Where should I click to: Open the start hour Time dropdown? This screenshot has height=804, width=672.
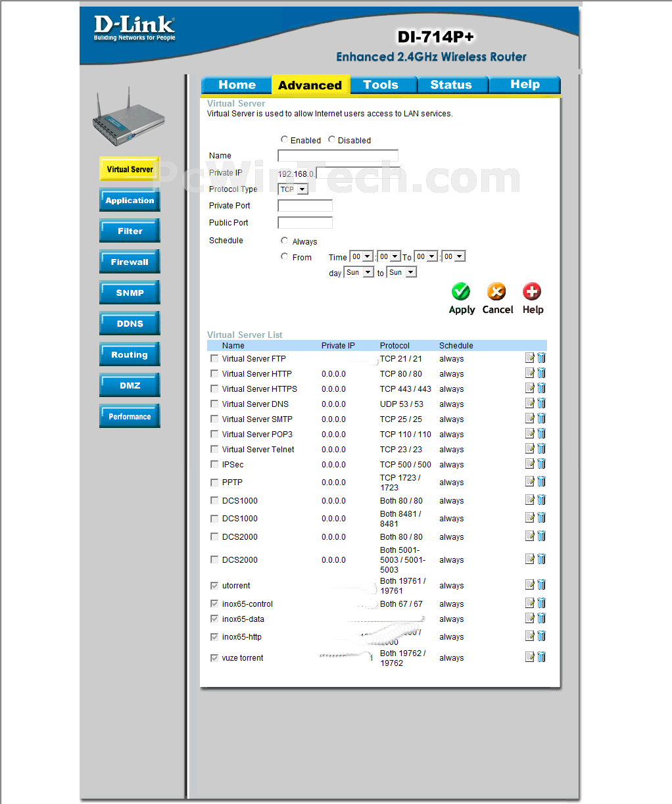(361, 256)
